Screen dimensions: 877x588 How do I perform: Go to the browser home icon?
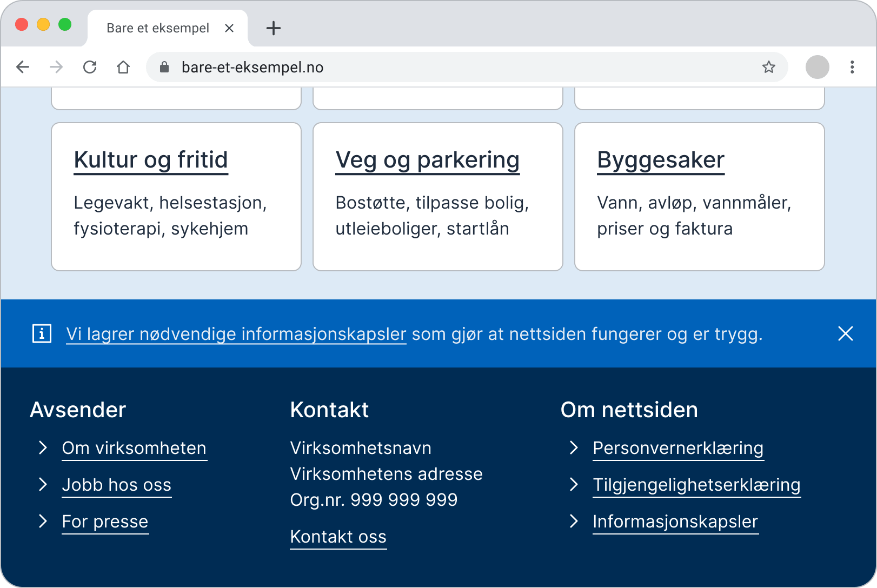click(123, 67)
